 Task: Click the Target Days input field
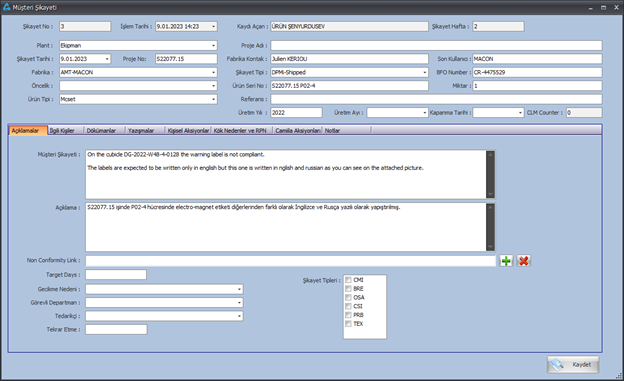coord(116,275)
